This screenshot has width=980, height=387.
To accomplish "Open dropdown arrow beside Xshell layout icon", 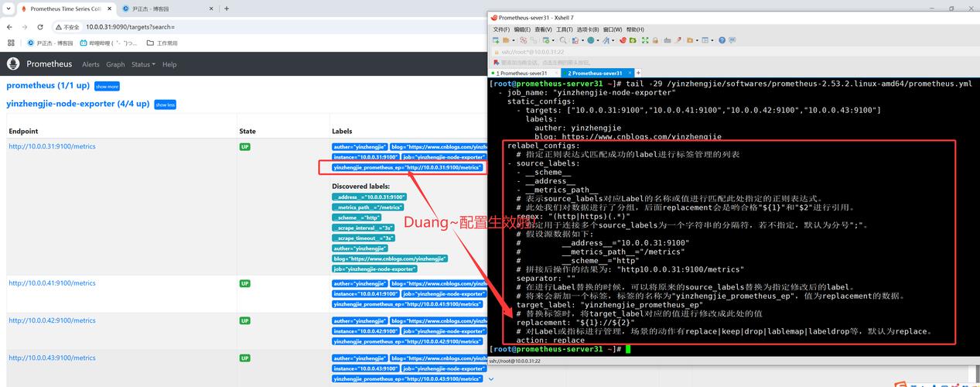I will point(712,40).
